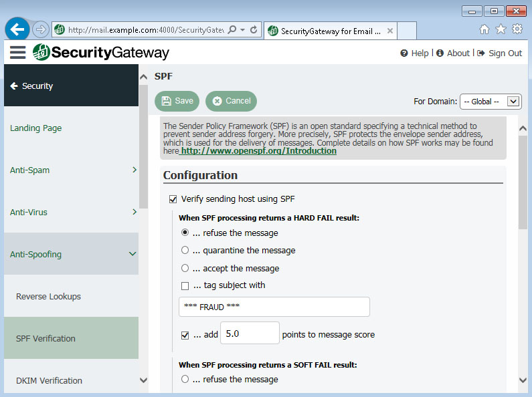Click Save button
The width and height of the screenshot is (532, 397).
point(177,101)
